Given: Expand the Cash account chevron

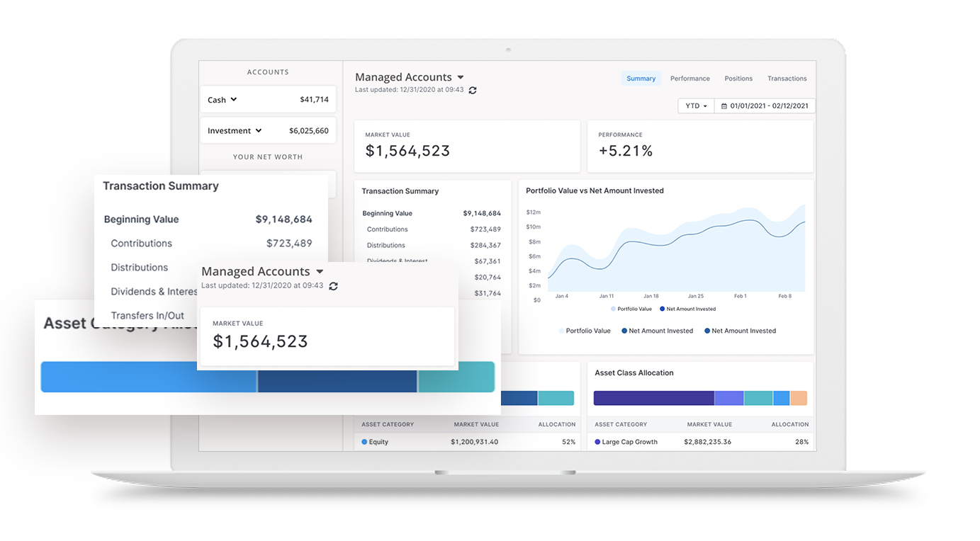Looking at the screenshot, I should pos(234,100).
